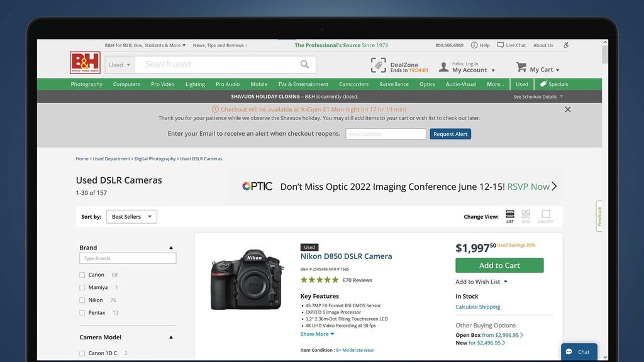Image resolution: width=644 pixels, height=362 pixels.
Task: Open the Nikon D850 DSLR Camera link
Action: [x=346, y=256]
